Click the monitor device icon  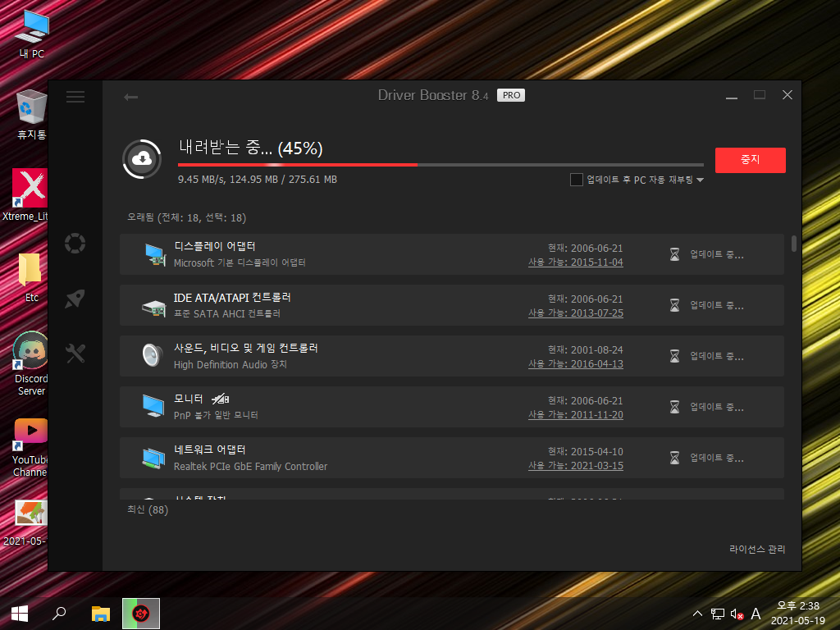tap(153, 406)
